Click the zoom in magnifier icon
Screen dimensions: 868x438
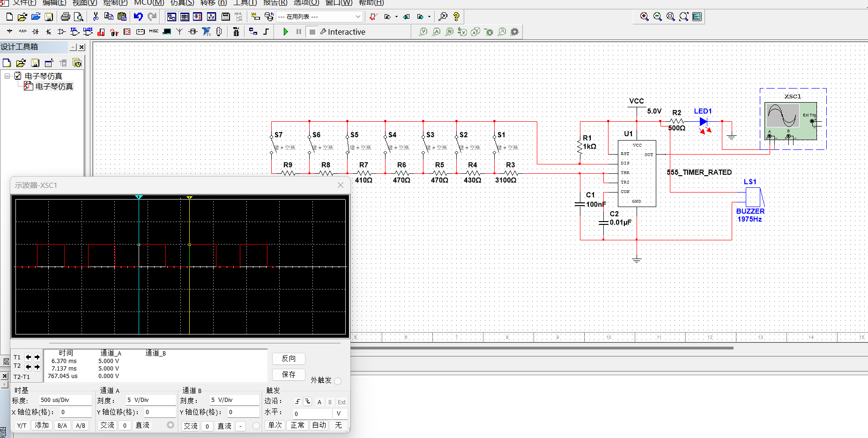[x=645, y=17]
